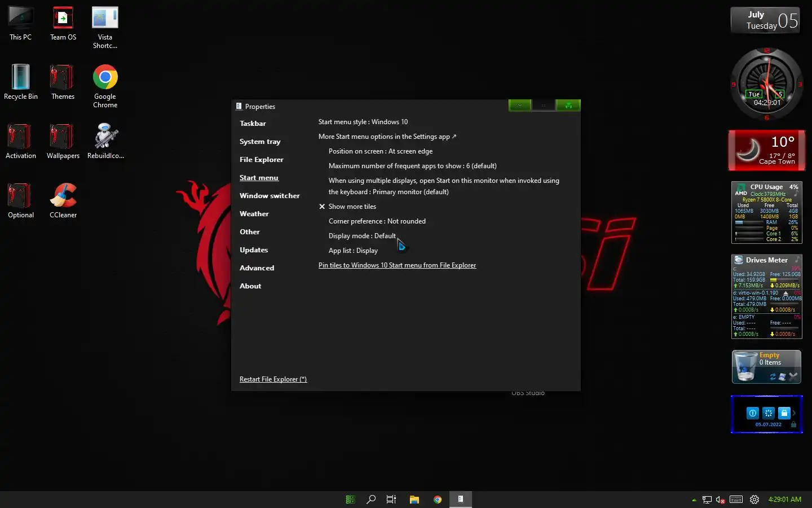Open the System tray section
This screenshot has height=508, width=812.
[x=260, y=142]
